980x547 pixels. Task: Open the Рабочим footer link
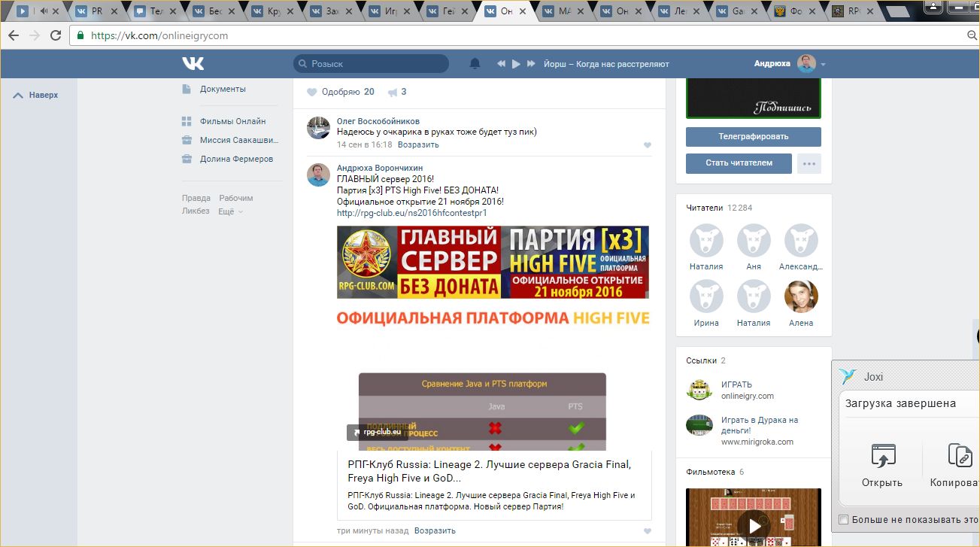236,198
